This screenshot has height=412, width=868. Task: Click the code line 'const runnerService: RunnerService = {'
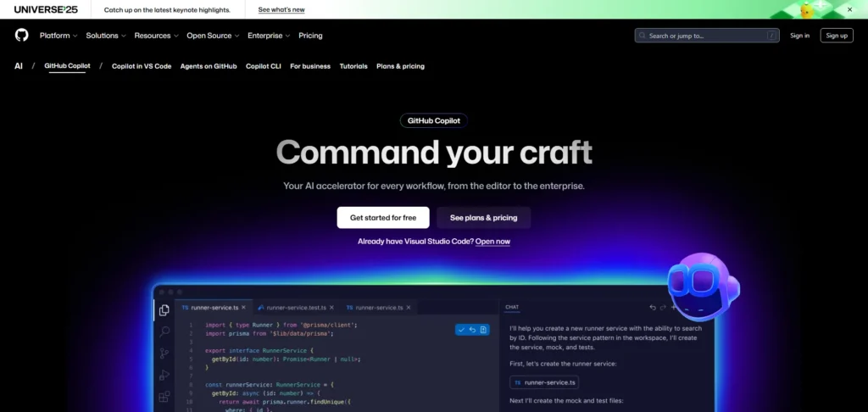coord(269,384)
